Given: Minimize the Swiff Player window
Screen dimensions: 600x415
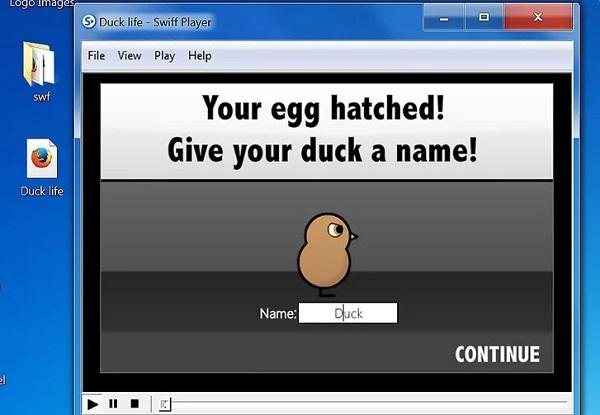Looking at the screenshot, I should tap(444, 18).
